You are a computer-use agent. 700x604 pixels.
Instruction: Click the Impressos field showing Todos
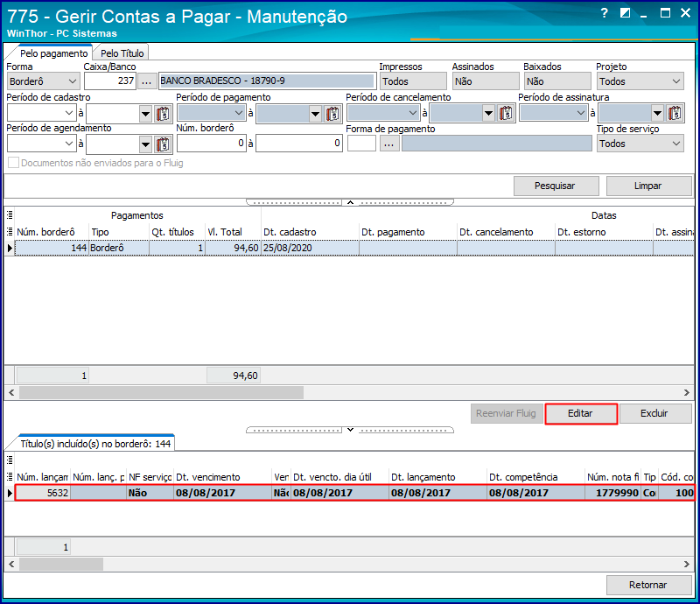tap(413, 81)
